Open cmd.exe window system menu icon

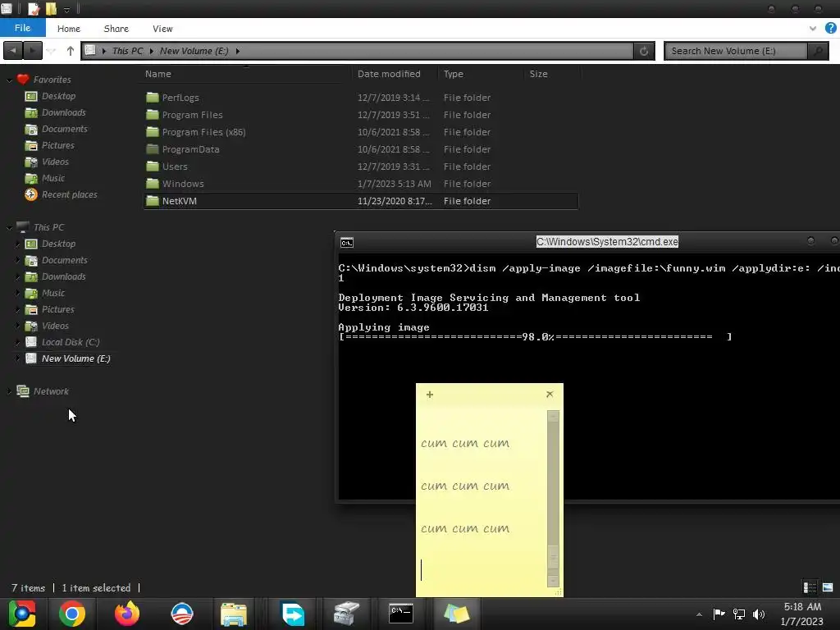[347, 243]
